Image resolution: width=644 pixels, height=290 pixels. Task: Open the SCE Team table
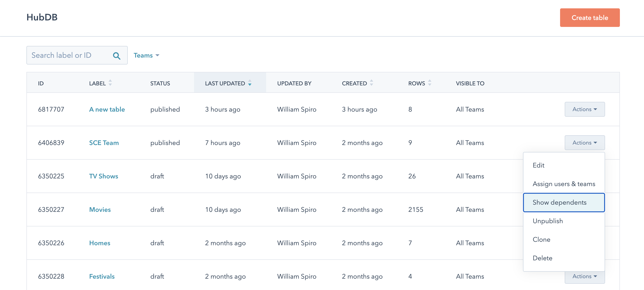click(104, 143)
